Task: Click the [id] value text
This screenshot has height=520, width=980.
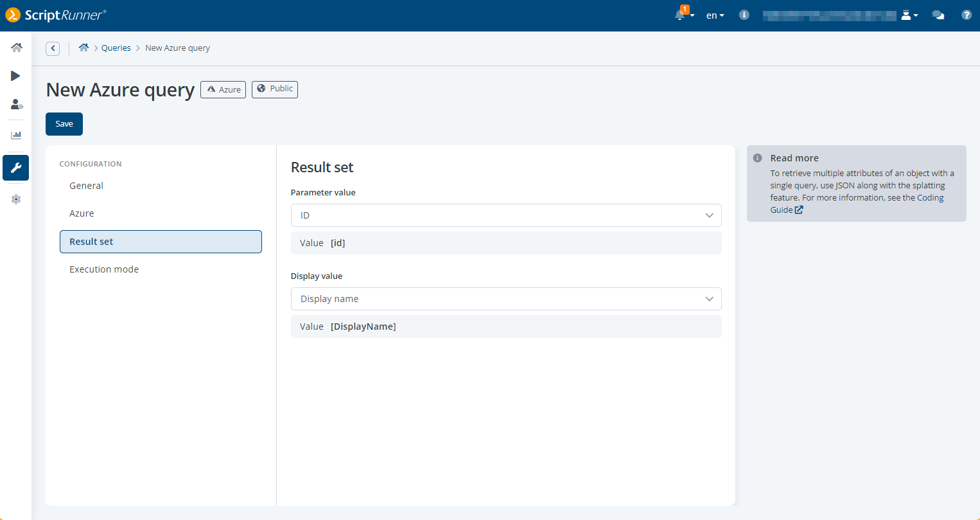Action: 338,243
